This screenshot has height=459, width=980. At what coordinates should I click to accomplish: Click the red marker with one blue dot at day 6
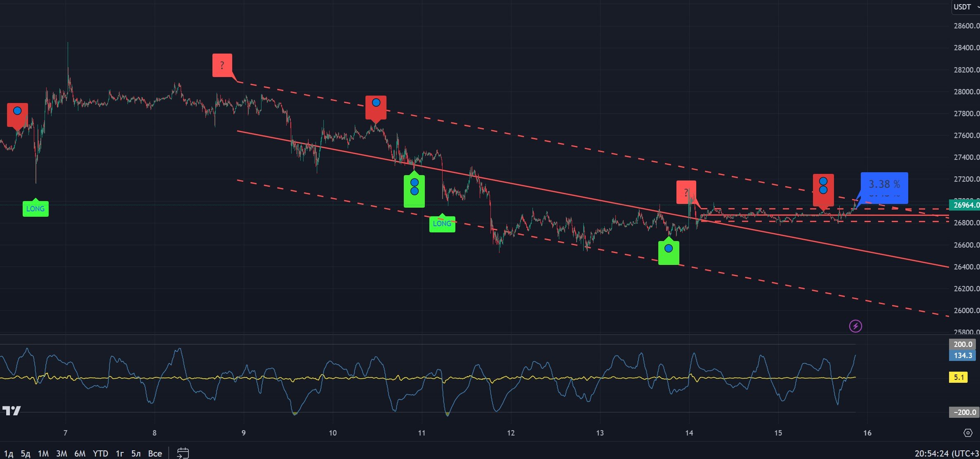(x=17, y=115)
